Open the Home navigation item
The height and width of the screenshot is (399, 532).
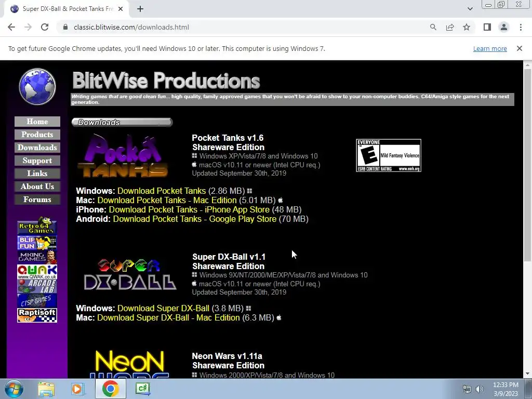(37, 122)
